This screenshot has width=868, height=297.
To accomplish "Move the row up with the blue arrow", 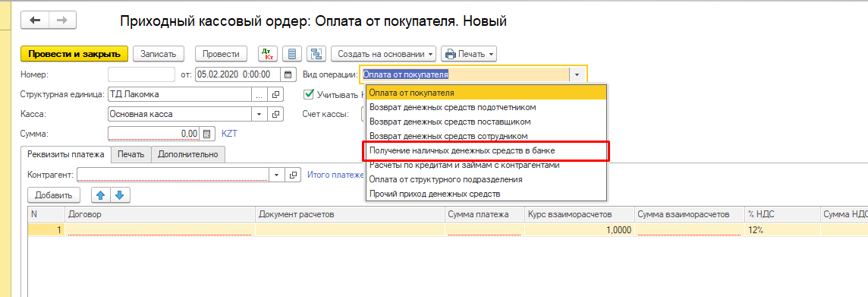I will click(x=101, y=195).
